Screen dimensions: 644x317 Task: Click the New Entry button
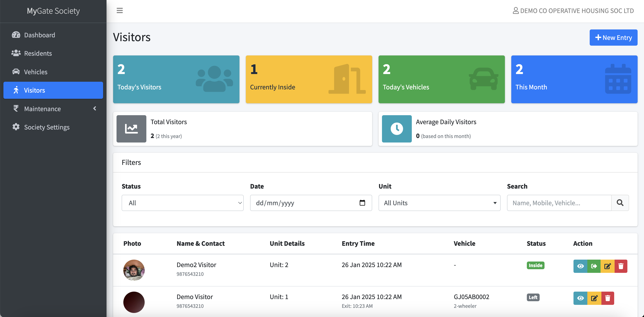[x=613, y=37]
